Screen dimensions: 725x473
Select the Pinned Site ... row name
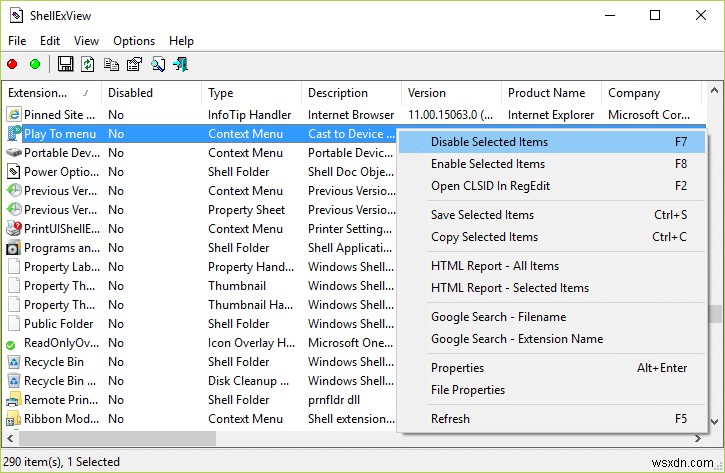59,114
